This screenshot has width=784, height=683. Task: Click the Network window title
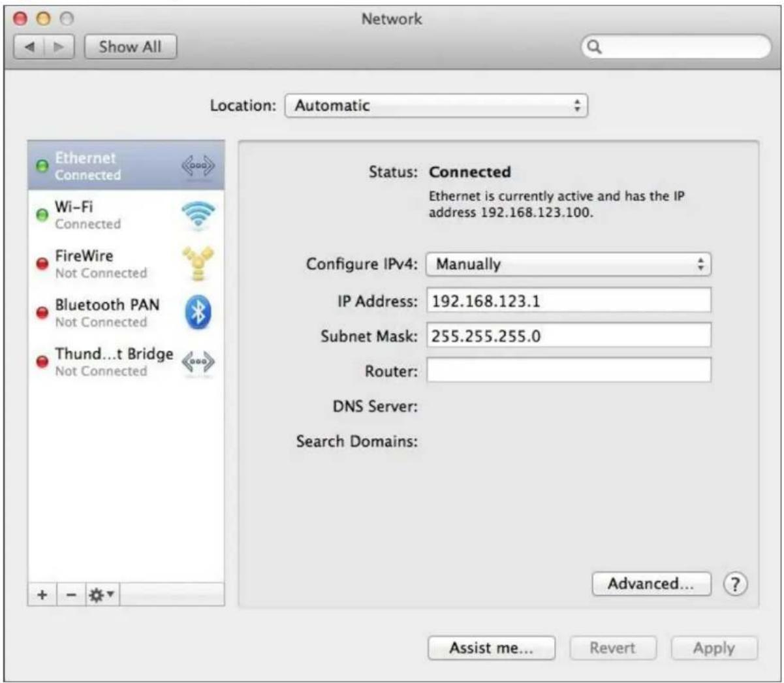(x=392, y=19)
